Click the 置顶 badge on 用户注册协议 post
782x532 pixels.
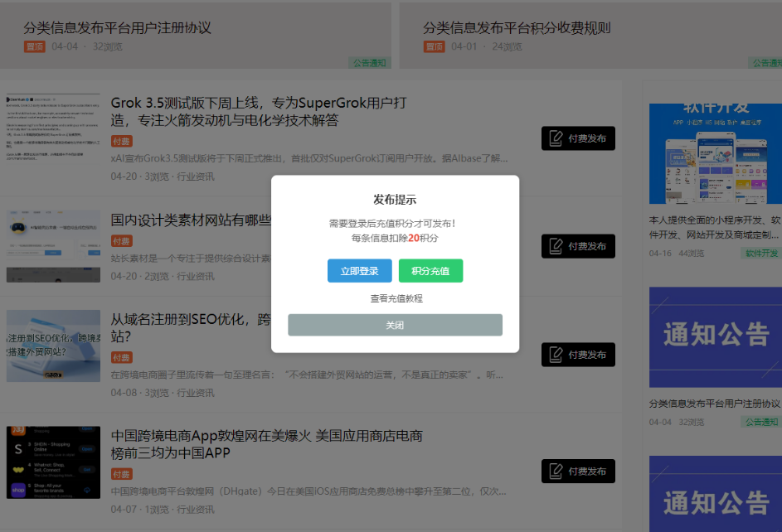pos(34,46)
